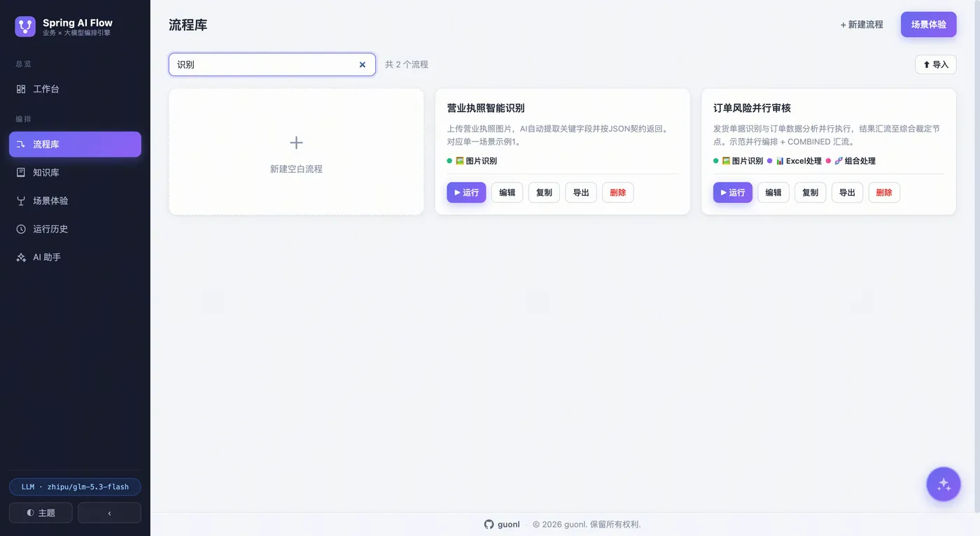Copy the 订单风险并行审核 flow

point(811,192)
